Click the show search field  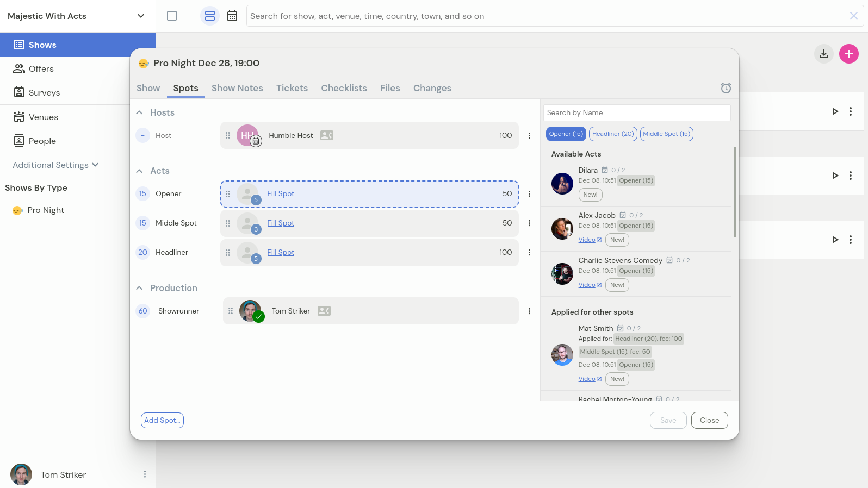coord(547,16)
